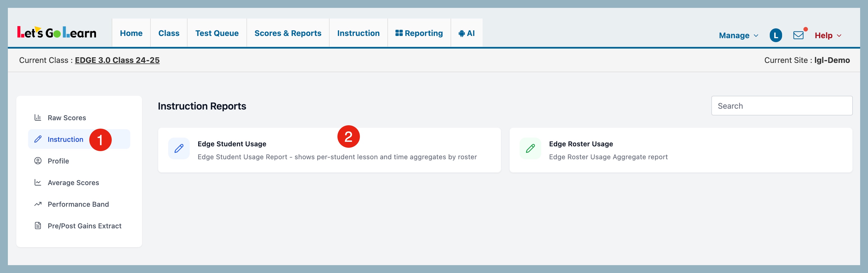Switch to the Scores & Reports tab
This screenshot has width=868, height=273.
click(x=288, y=33)
